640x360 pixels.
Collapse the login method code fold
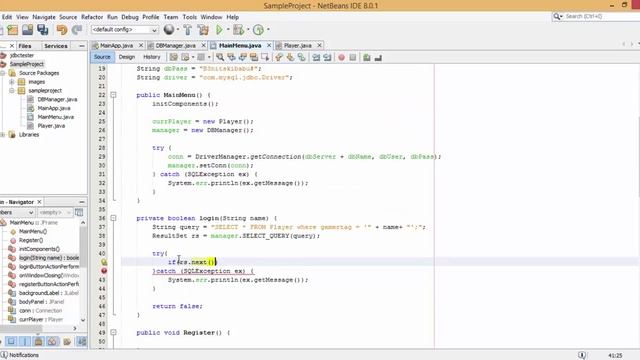pos(113,218)
